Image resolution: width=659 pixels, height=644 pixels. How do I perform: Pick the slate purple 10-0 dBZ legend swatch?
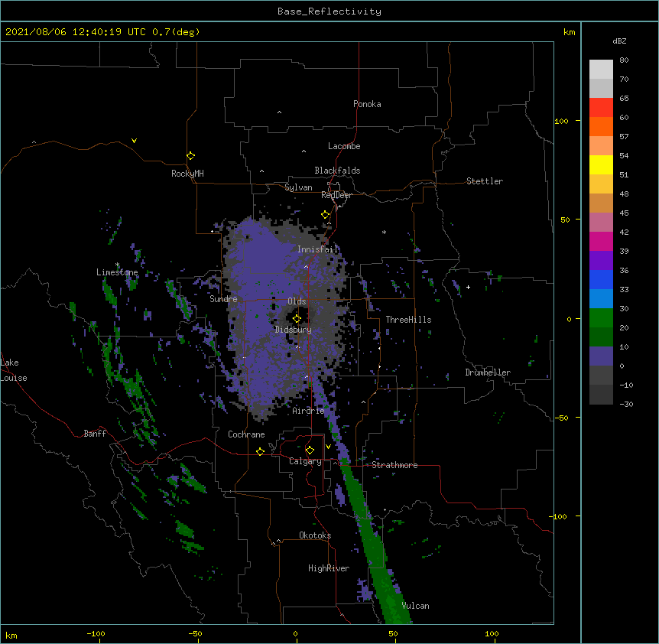(x=601, y=356)
